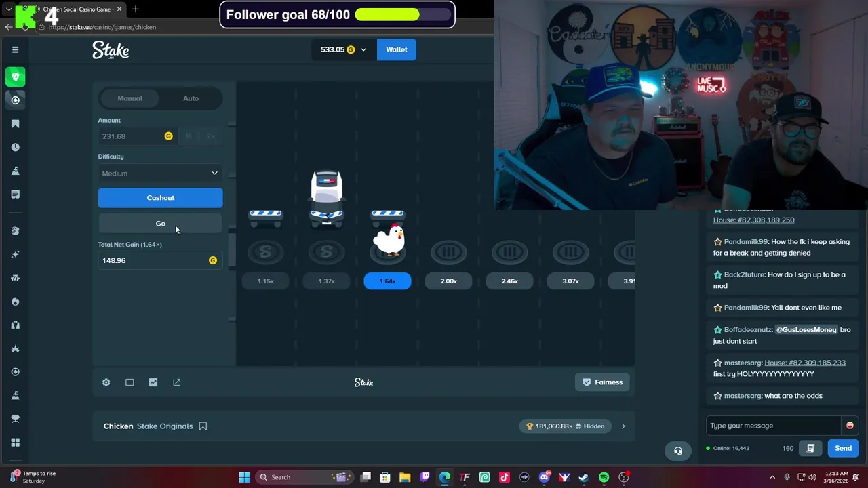Open Spotify from the taskbar
Image resolution: width=868 pixels, height=488 pixels.
pyautogui.click(x=604, y=477)
